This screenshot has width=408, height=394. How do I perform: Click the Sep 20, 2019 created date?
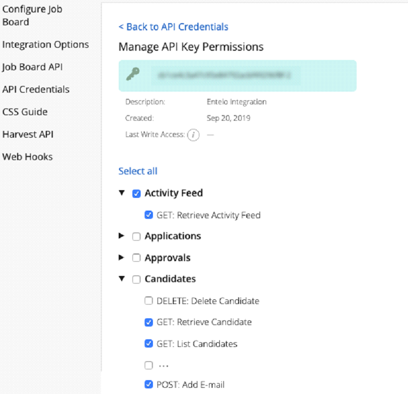point(229,118)
